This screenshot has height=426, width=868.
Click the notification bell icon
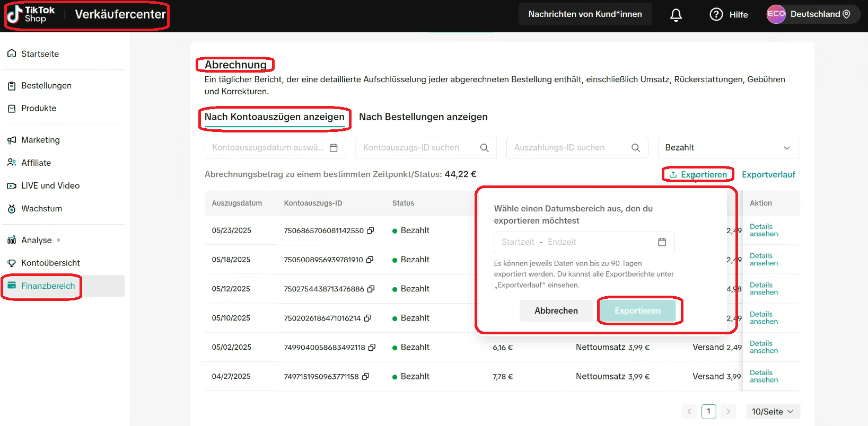(x=676, y=15)
